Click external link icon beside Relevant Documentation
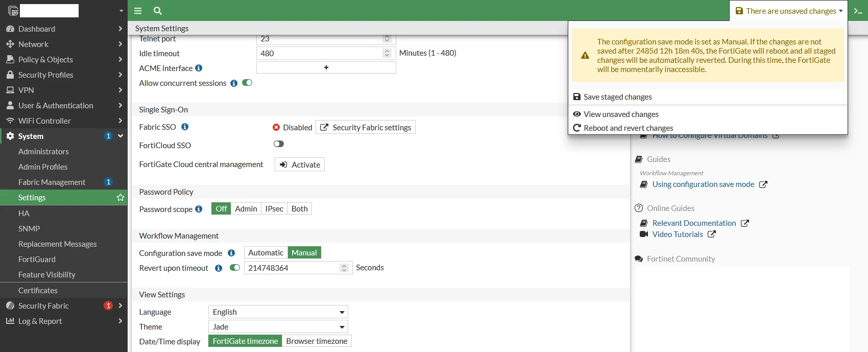868x352 pixels. tap(745, 223)
